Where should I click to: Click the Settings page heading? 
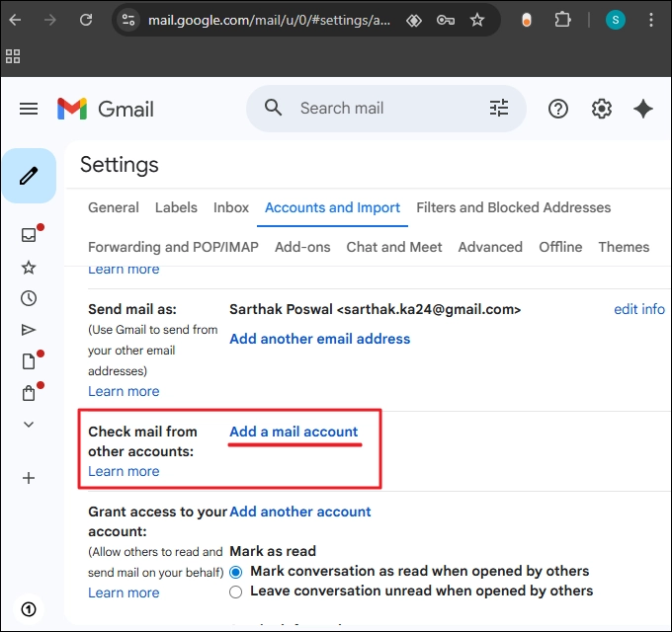click(120, 165)
